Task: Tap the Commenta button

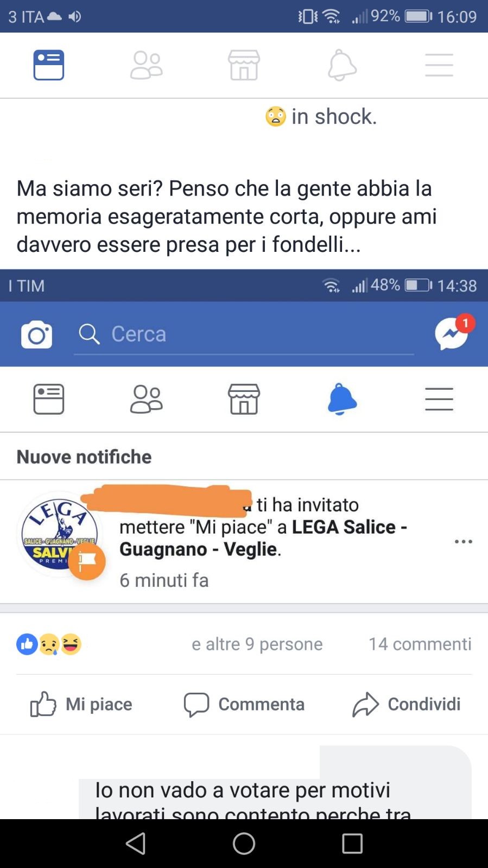Action: tap(244, 704)
